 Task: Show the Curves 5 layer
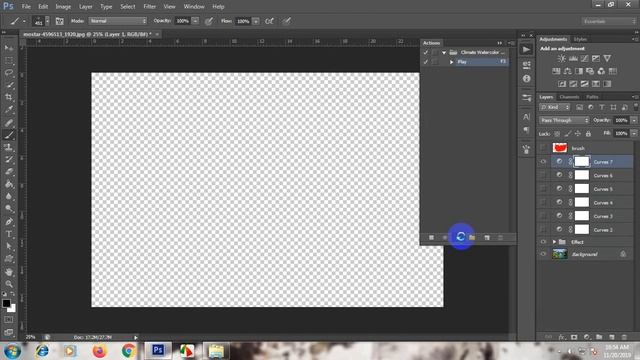(543, 189)
